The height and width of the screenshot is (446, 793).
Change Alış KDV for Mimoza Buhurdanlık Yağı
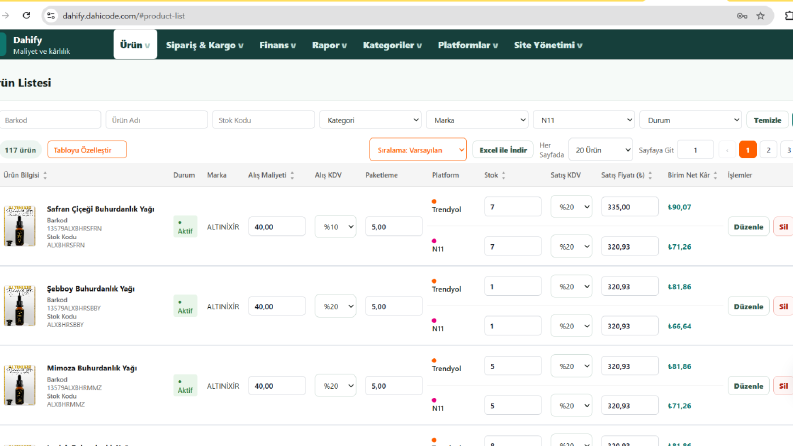point(335,386)
